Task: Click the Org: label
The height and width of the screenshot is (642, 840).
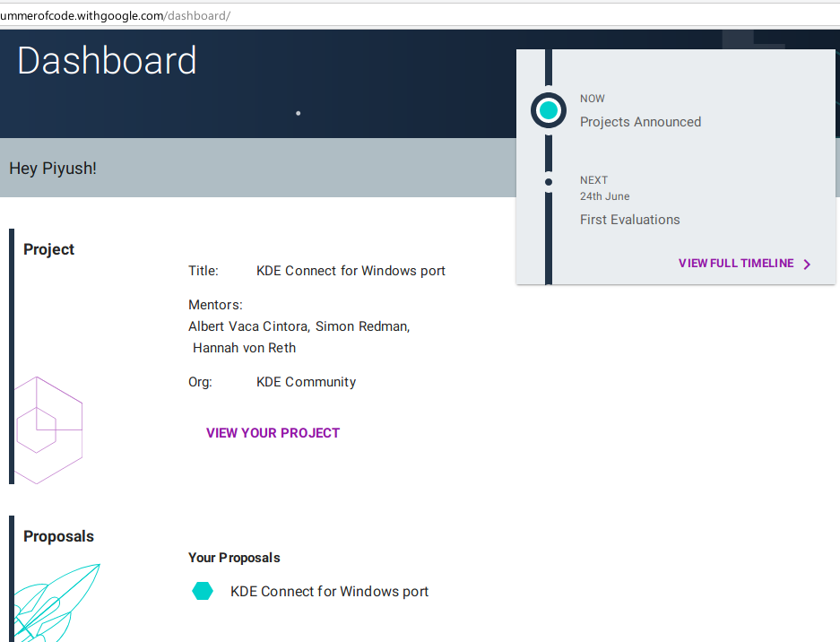Action: point(200,382)
